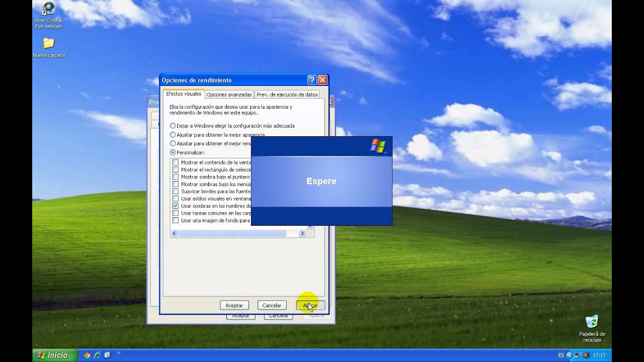The height and width of the screenshot is (362, 644).
Task: Select the Nueva carpeta folder icon
Action: [x=49, y=47]
